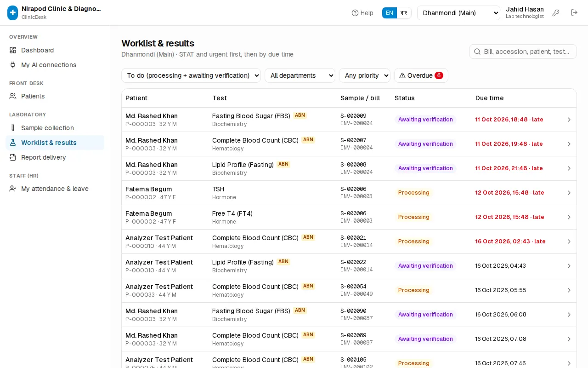Click the chevron on the Free T4 (FT4) row
Image resolution: width=588 pixels, height=368 pixels.
coord(569,217)
